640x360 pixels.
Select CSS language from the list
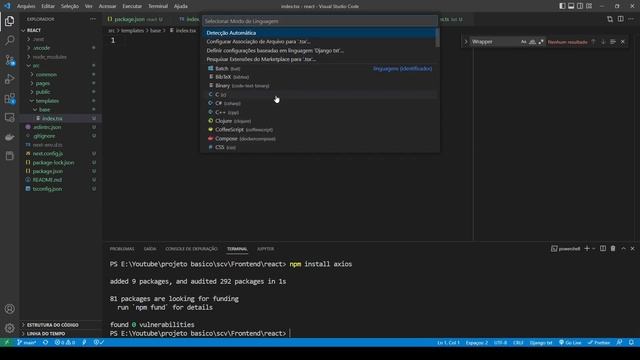point(318,147)
